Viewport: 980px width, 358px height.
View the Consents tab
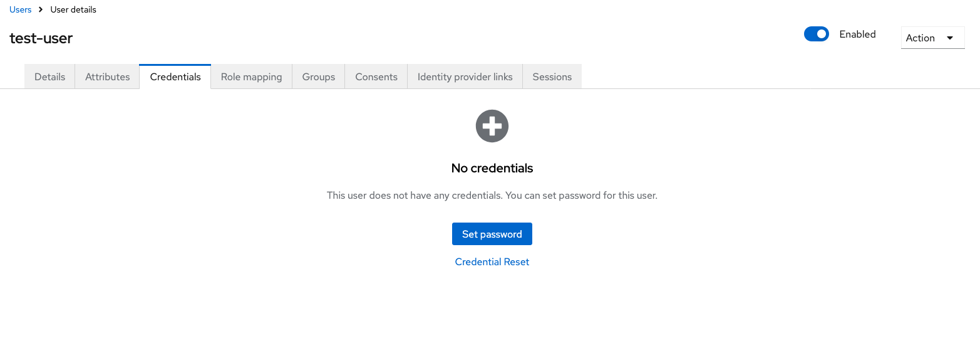point(376,77)
